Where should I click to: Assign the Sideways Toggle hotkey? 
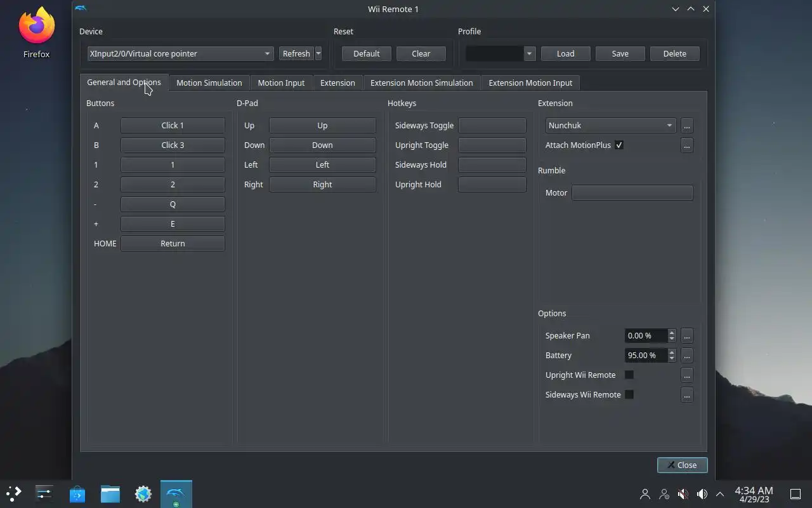[492, 126]
